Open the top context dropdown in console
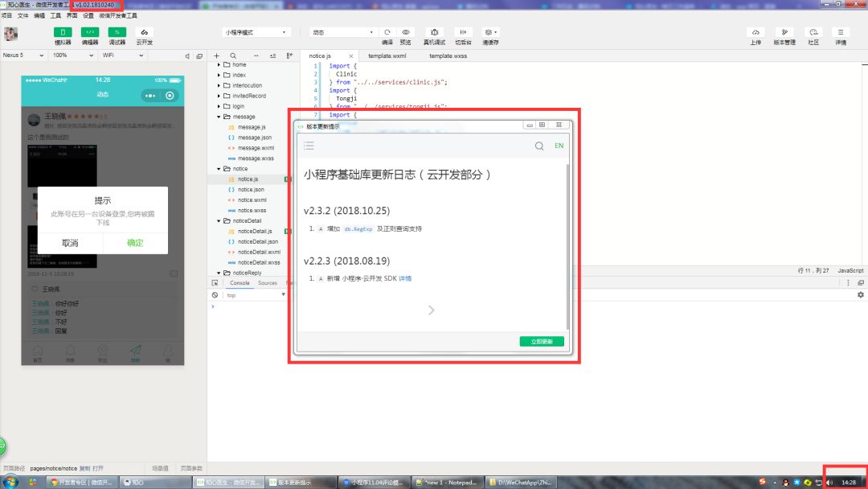868x489 pixels. coord(256,295)
